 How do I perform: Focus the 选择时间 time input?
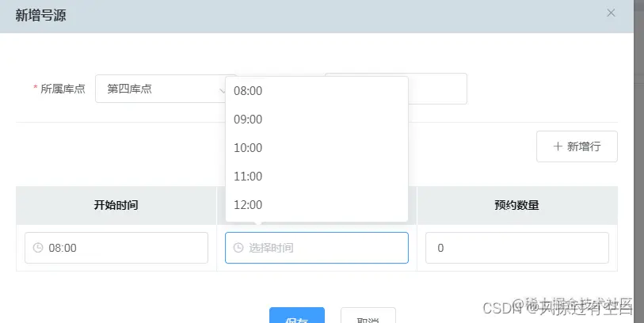(317, 248)
